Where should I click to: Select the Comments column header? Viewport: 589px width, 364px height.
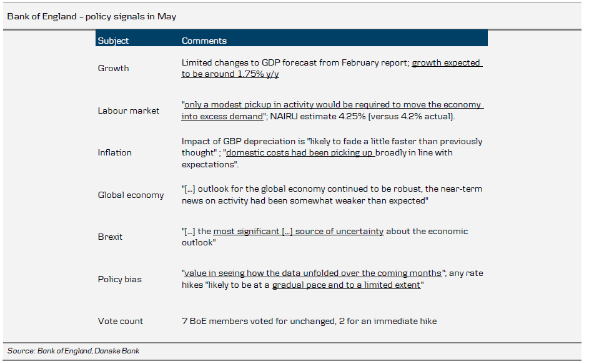point(204,41)
